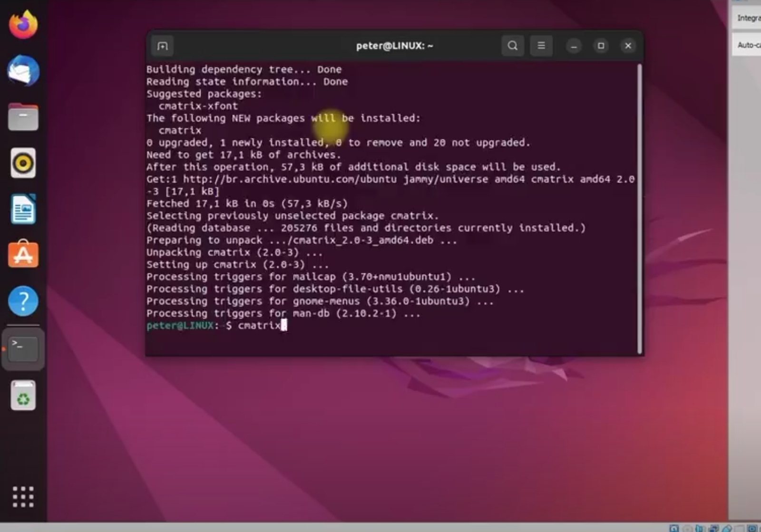Launch Rhythmbox music player
Screen dimensions: 761x532
(23, 163)
